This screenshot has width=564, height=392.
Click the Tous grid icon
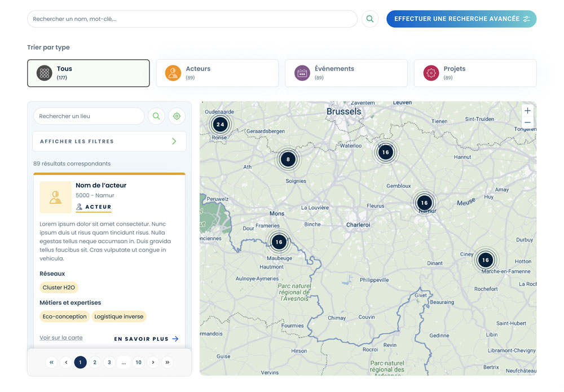coord(44,73)
